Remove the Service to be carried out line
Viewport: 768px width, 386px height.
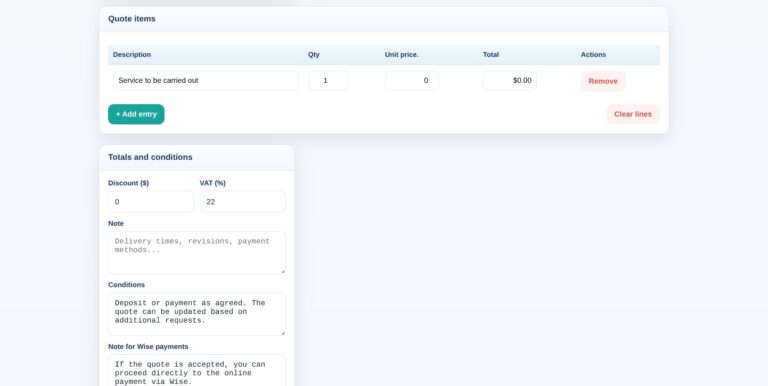(603, 81)
